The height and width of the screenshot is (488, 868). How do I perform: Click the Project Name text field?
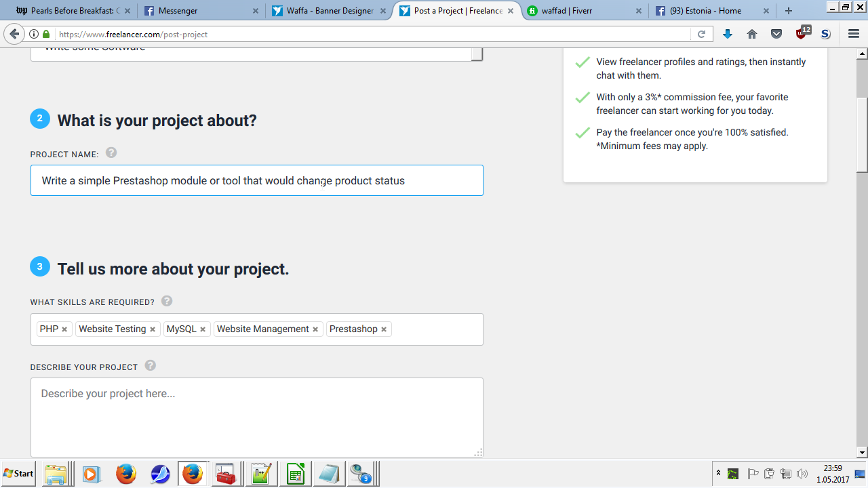pos(257,180)
